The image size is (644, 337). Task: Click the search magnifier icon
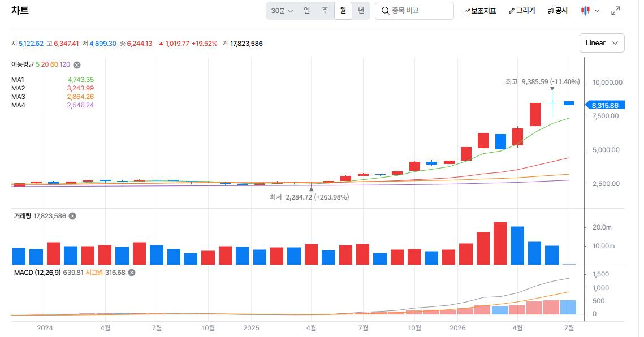point(385,11)
